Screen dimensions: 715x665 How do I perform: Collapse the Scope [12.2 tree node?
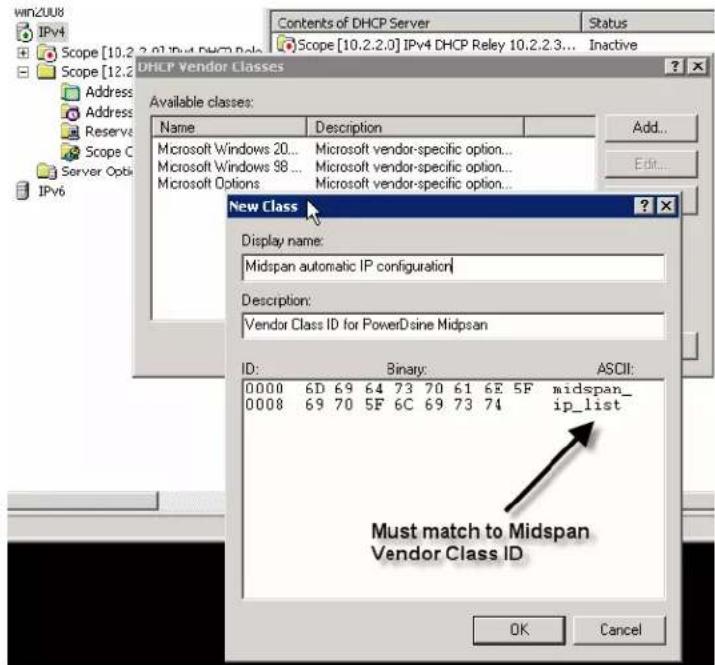(x=22, y=72)
